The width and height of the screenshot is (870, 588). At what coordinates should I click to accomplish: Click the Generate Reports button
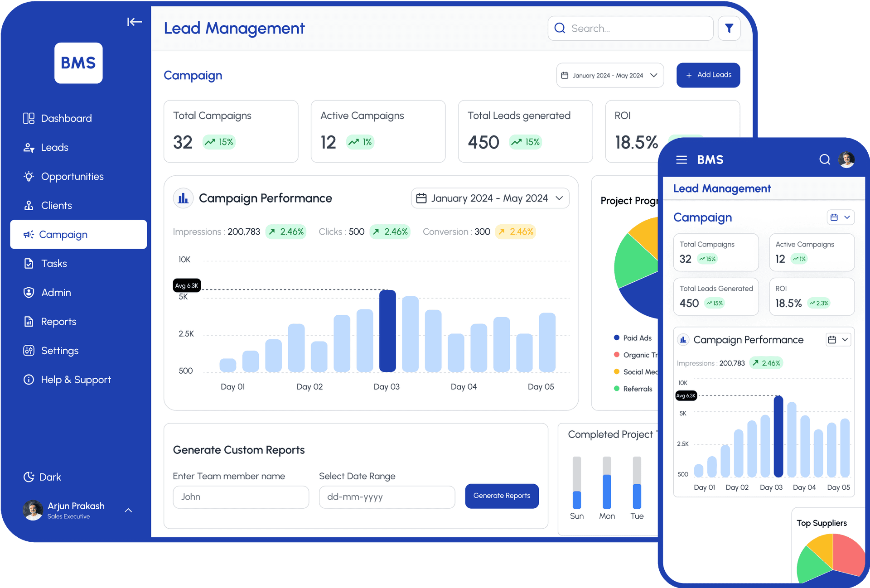502,496
